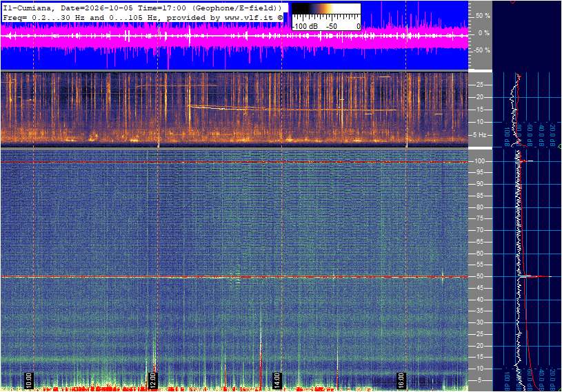The height and width of the screenshot is (392, 562).
Task: Click the 16:00 time marker label
Action: pos(401,380)
